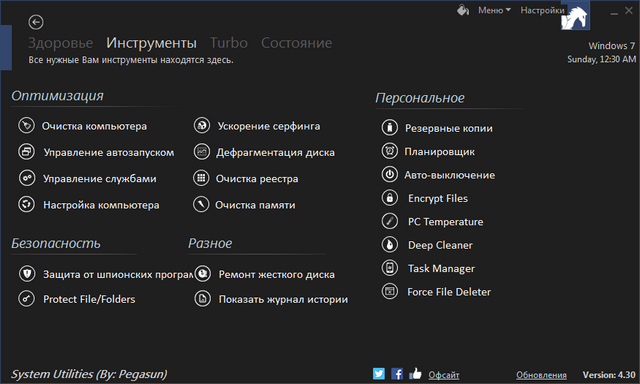The width and height of the screenshot is (640, 384).
Task: Launch Encrypt Files label
Action: tap(438, 198)
